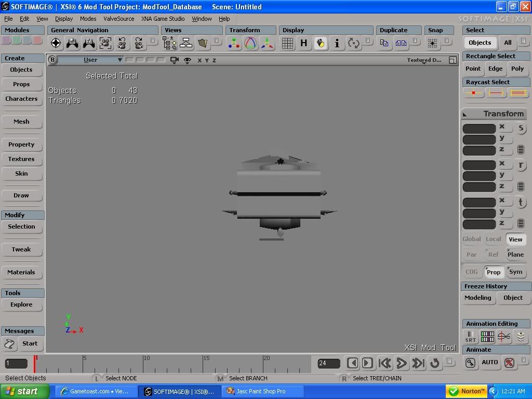
Task: Click the Scale transform icon
Action: pyautogui.click(x=234, y=43)
